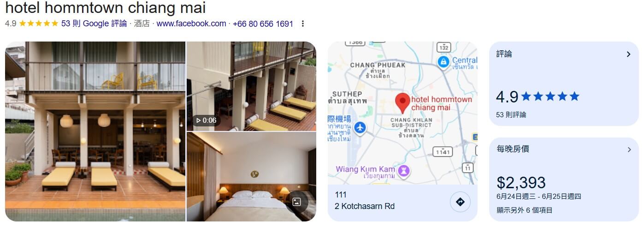Open the bedroom photo thumbnail

pos(251,177)
